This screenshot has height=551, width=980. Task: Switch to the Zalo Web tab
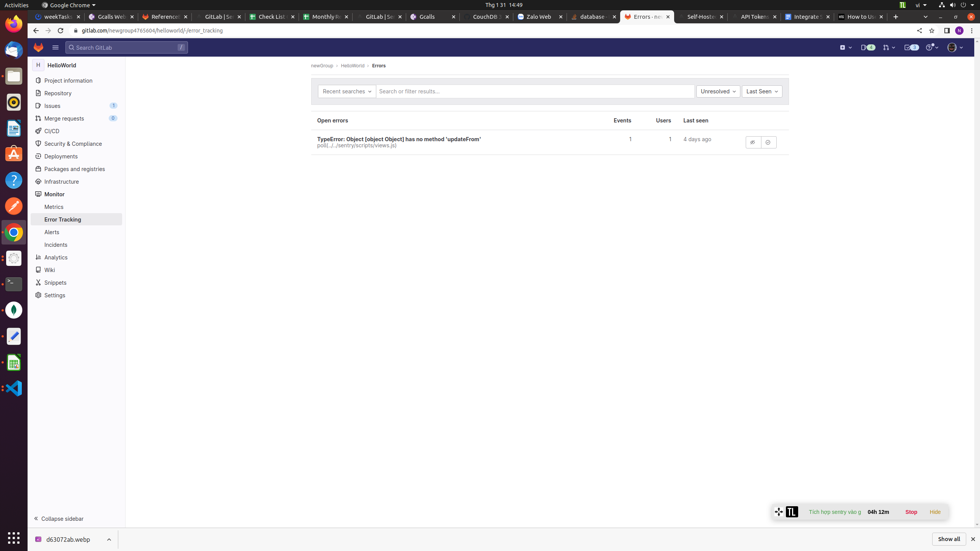[539, 17]
